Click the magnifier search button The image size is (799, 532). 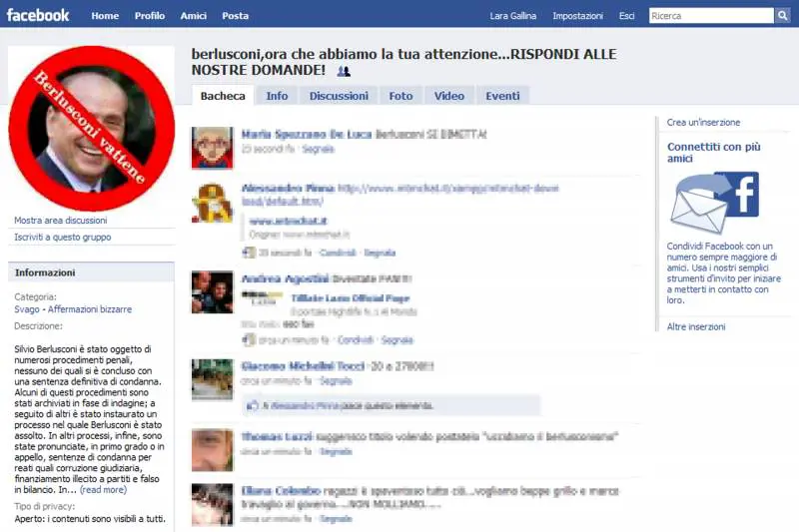[x=782, y=16]
